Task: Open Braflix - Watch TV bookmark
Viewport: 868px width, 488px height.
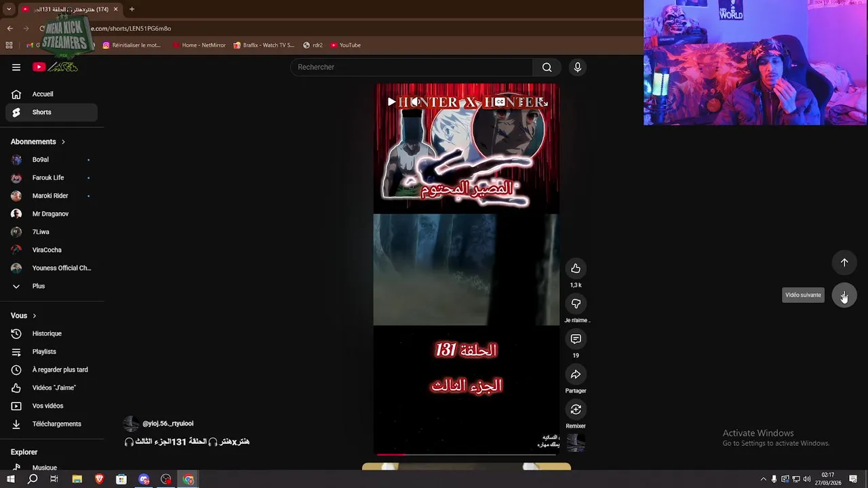Action: [x=264, y=45]
